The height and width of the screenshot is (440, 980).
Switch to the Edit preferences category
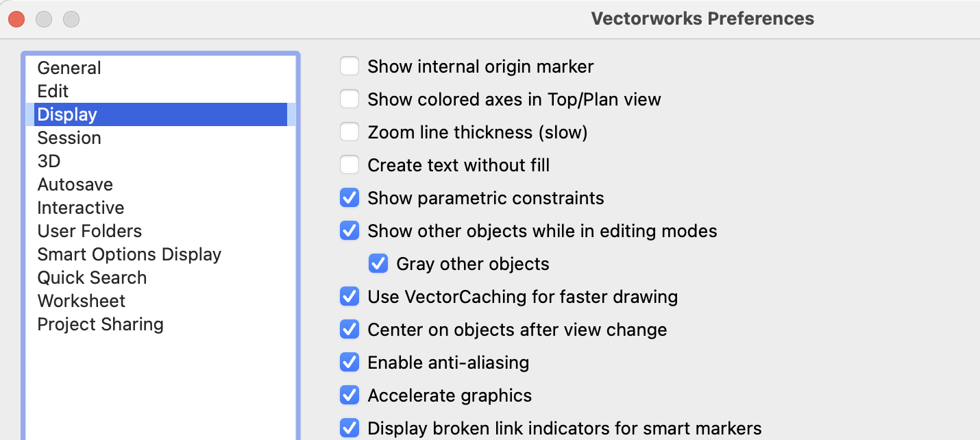coord(53,91)
